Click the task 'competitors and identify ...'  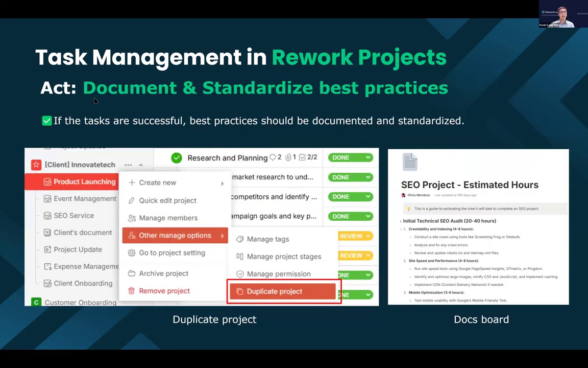[274, 197]
